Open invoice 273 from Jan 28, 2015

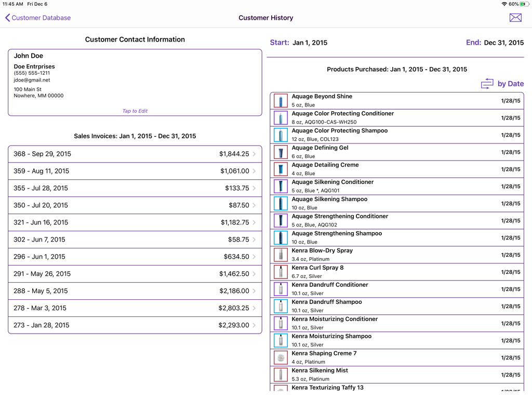click(135, 325)
